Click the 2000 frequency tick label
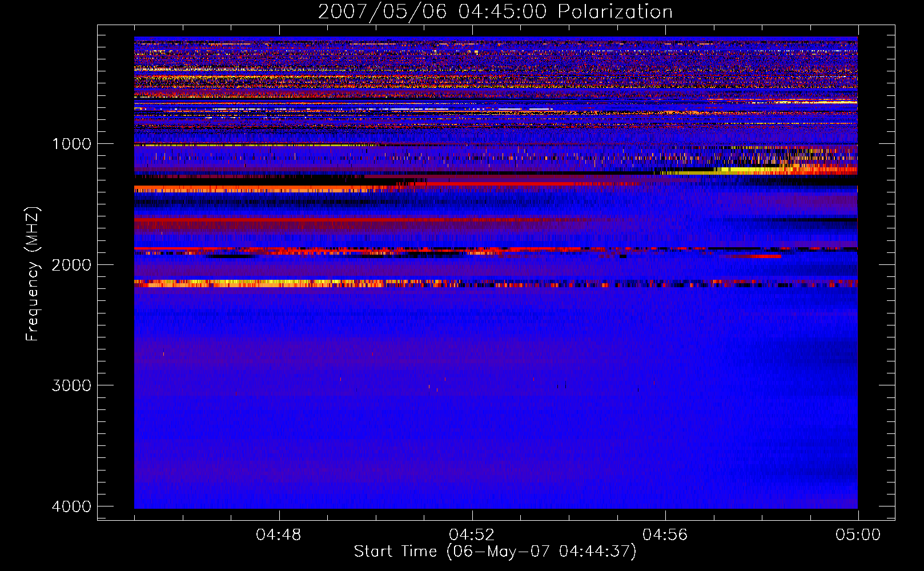 coord(71,264)
